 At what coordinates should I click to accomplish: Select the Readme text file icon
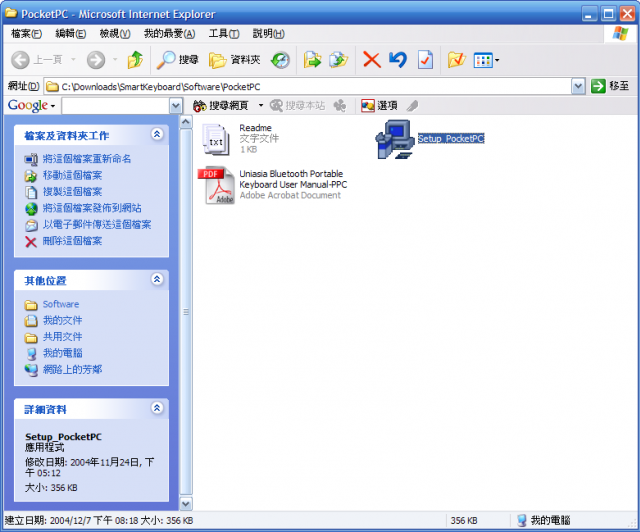pyautogui.click(x=216, y=140)
